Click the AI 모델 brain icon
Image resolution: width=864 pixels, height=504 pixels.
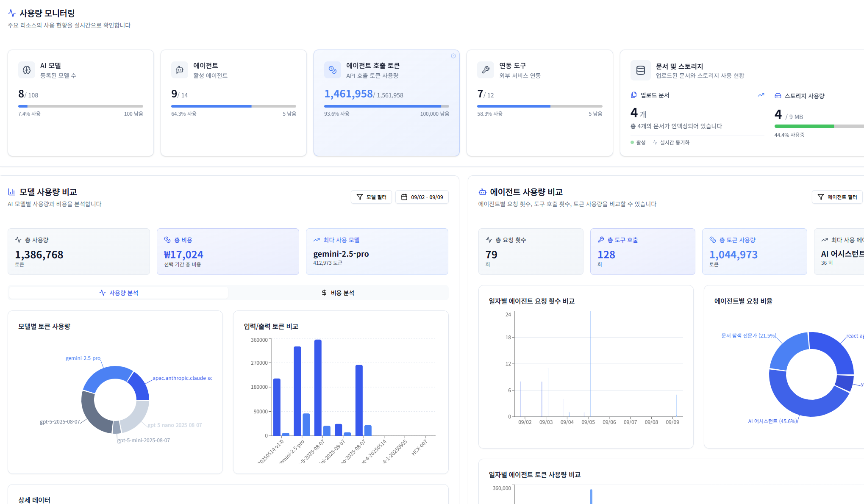point(26,70)
